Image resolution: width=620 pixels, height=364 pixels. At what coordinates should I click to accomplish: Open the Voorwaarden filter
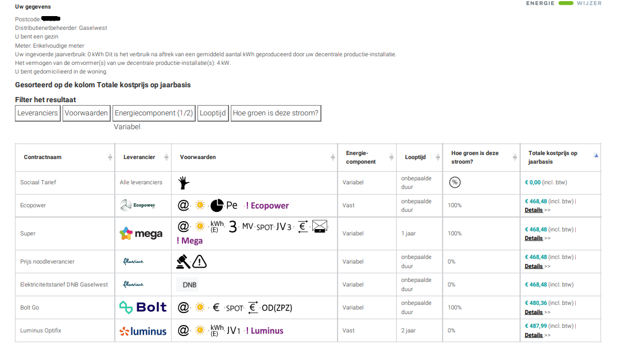click(86, 113)
